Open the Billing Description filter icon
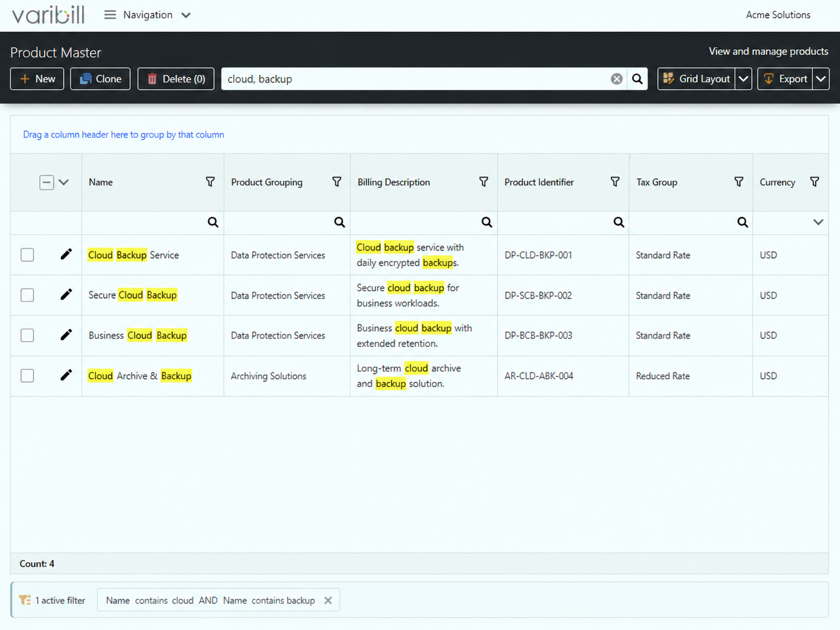Image resolution: width=840 pixels, height=630 pixels. click(483, 182)
